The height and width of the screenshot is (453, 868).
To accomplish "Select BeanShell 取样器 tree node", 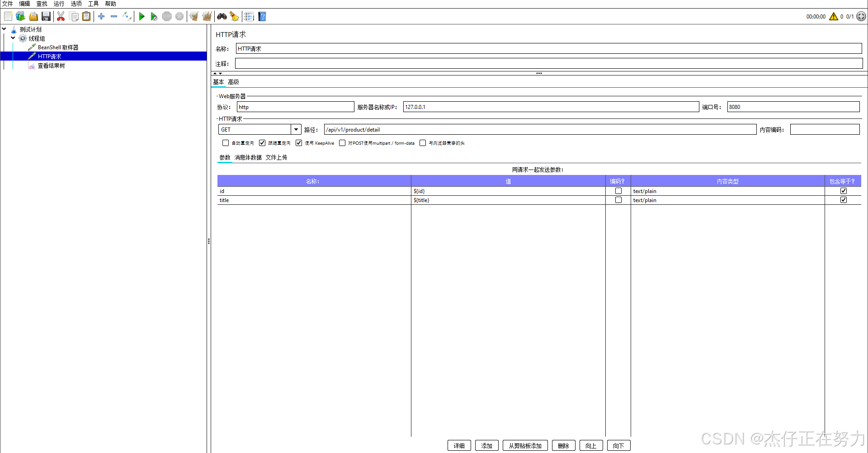I will (58, 47).
